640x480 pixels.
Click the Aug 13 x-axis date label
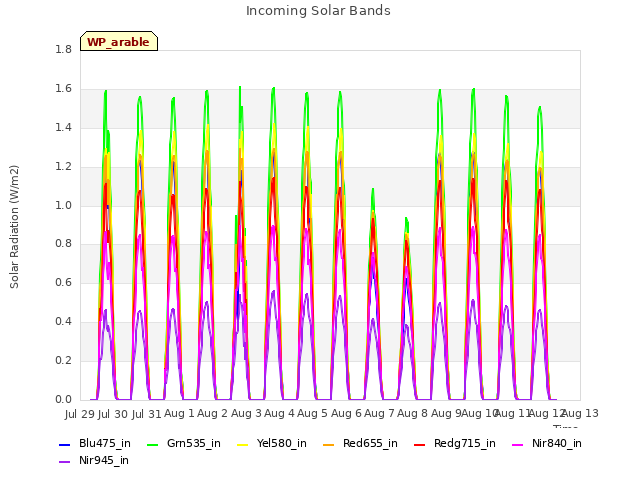click(581, 413)
